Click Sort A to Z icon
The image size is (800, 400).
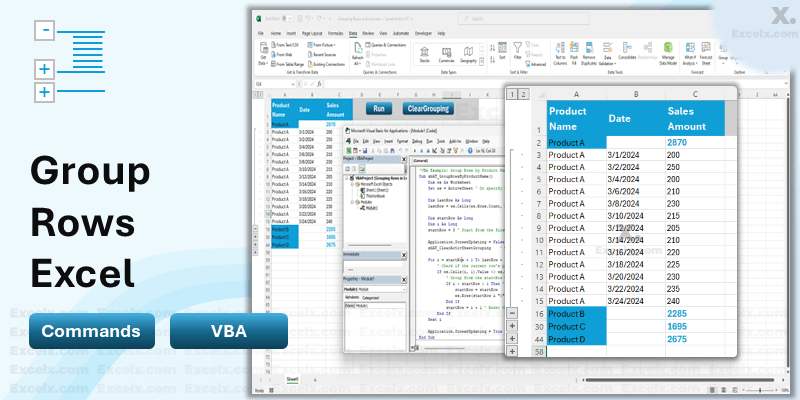(x=492, y=47)
